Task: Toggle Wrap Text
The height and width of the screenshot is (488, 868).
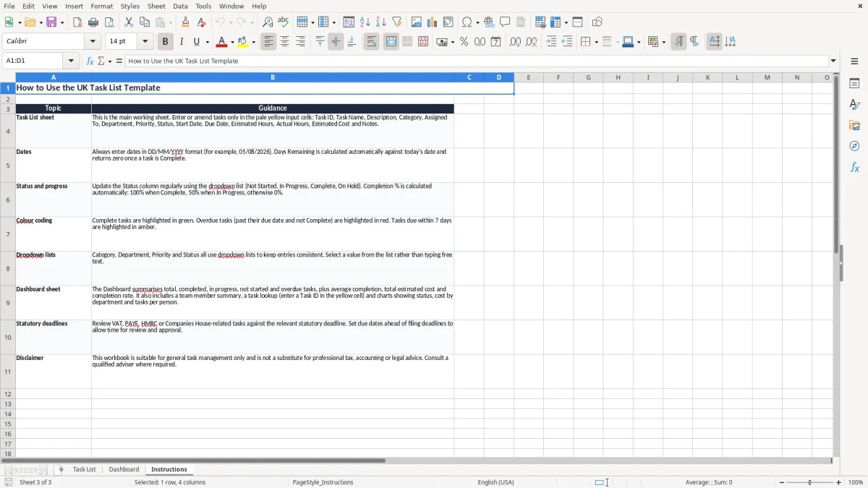Action: click(x=372, y=42)
